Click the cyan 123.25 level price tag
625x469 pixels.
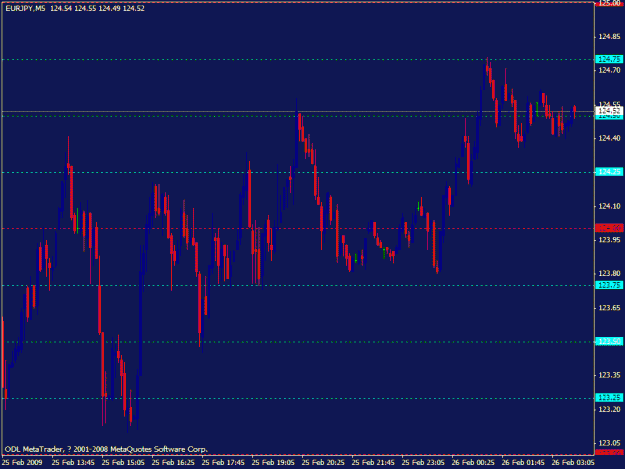coord(609,398)
